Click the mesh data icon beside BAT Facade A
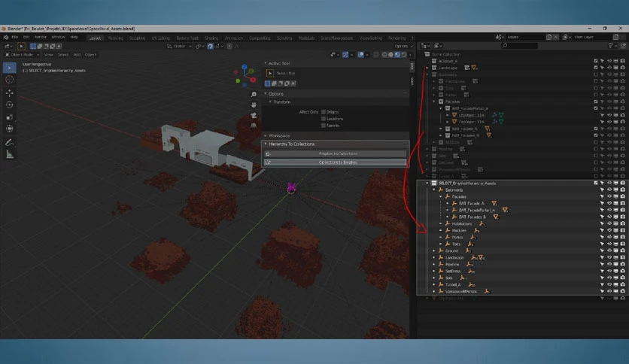Viewport: 629px width, 364px height. (494, 203)
